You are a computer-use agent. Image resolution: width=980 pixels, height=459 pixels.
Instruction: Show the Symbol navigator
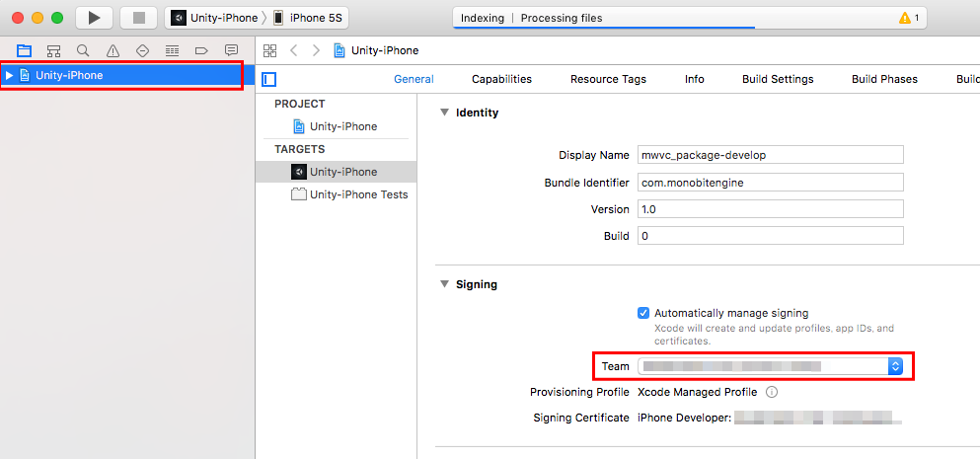coord(53,50)
